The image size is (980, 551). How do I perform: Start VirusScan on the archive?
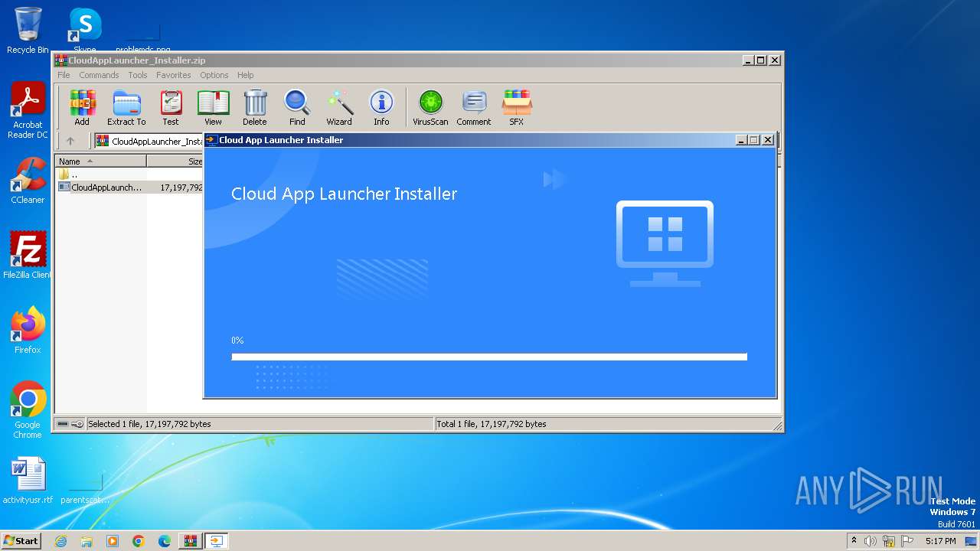(430, 108)
